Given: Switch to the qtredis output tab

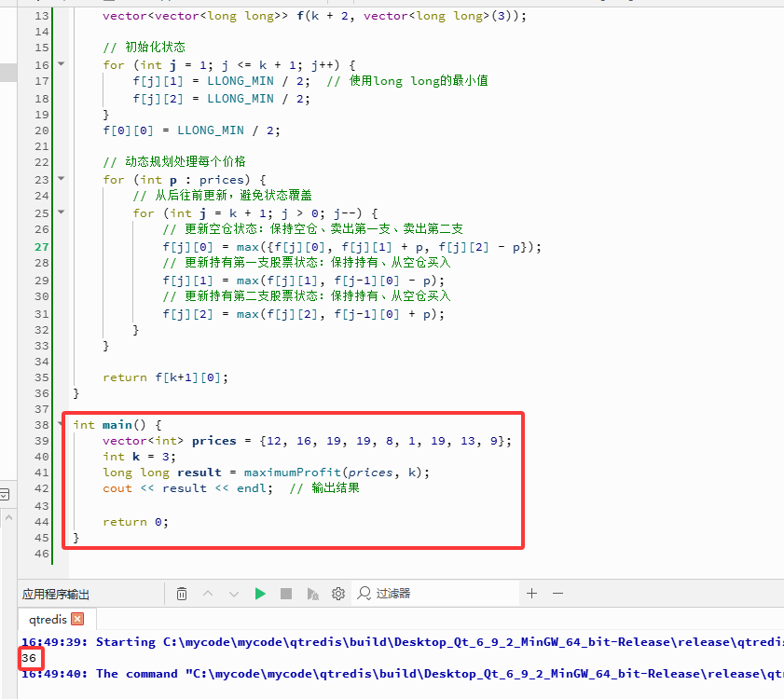Looking at the screenshot, I should [48, 620].
